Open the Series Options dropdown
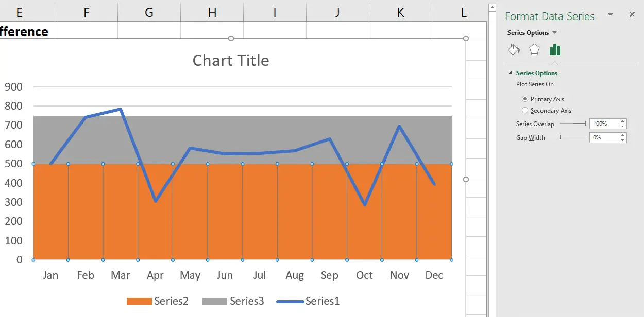The width and height of the screenshot is (644, 317). 555,32
